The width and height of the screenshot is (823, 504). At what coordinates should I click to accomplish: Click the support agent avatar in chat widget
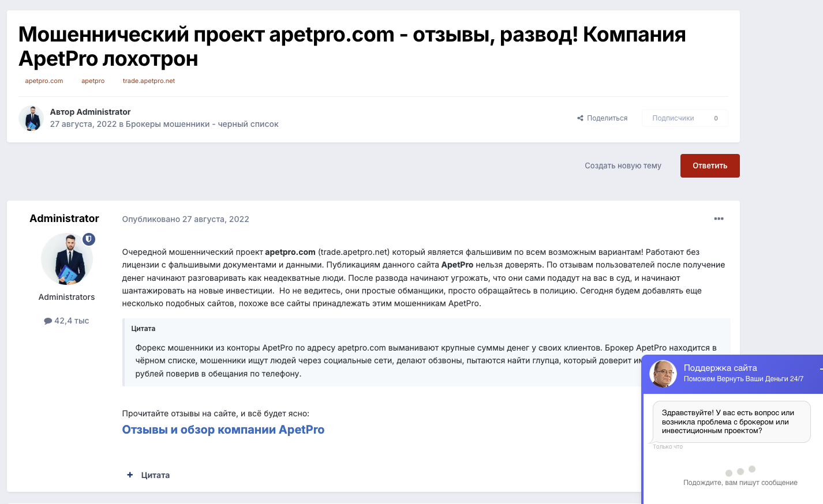click(x=663, y=374)
